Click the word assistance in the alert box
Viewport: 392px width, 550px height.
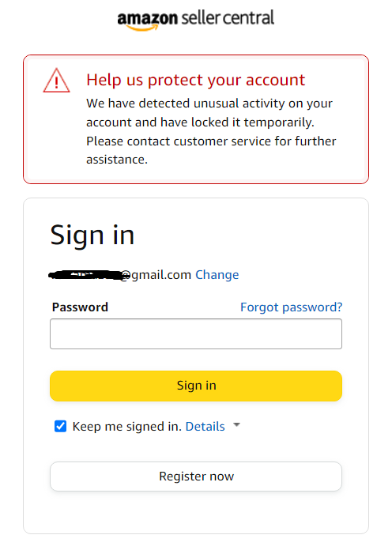click(x=117, y=160)
